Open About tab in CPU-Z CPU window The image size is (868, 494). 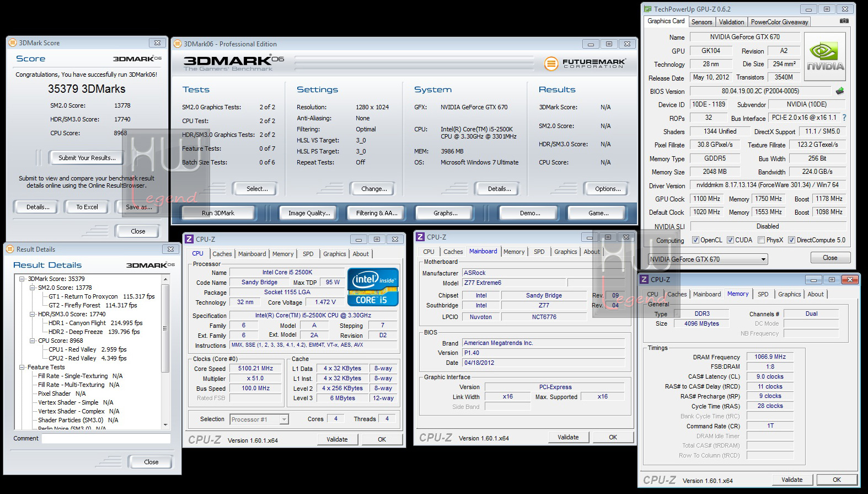tap(361, 254)
